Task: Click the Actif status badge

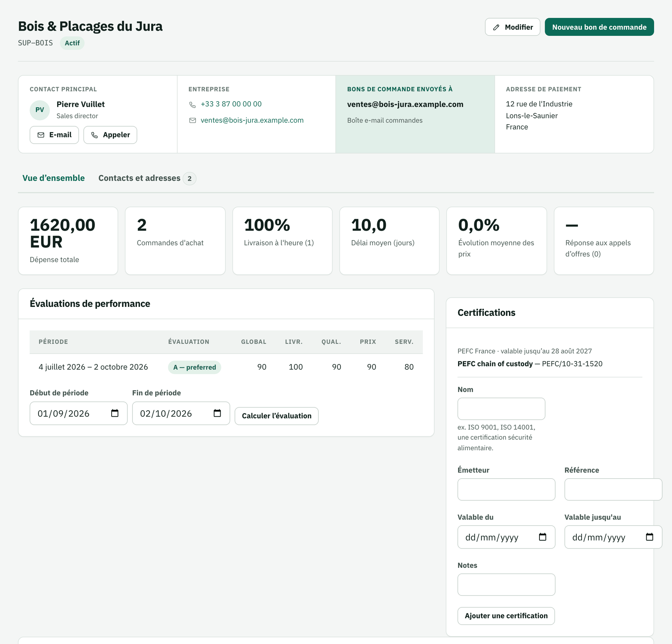Action: pyautogui.click(x=72, y=43)
